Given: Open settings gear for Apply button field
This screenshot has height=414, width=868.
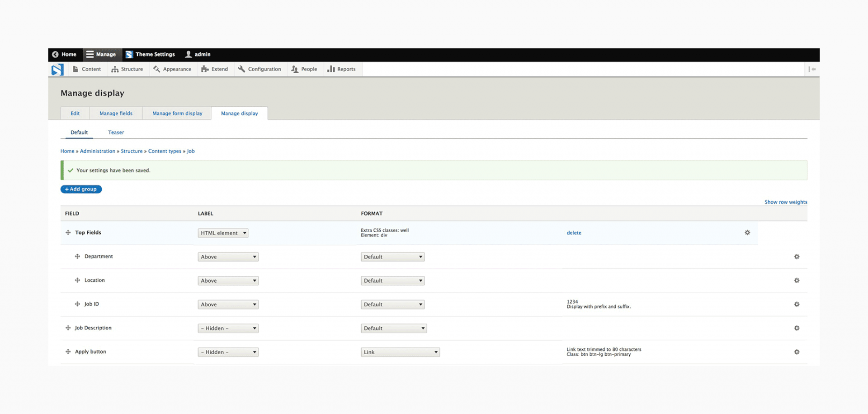Looking at the screenshot, I should tap(797, 352).
